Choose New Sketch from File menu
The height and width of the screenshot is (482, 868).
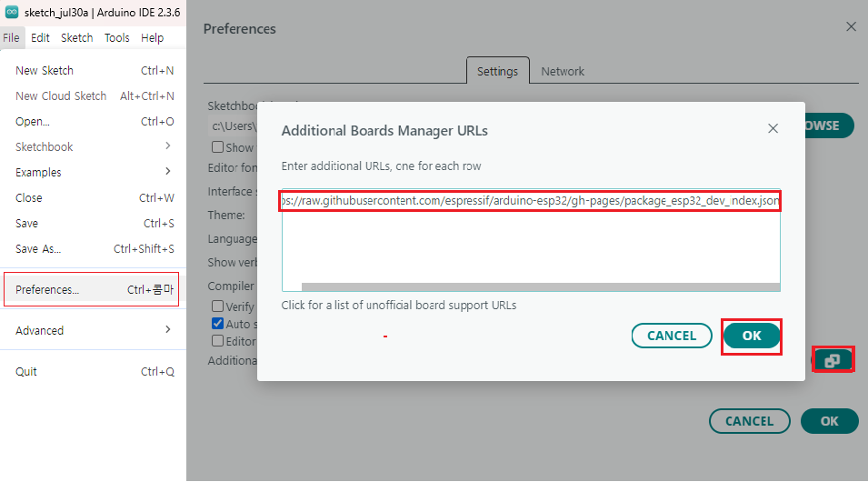tap(93, 71)
